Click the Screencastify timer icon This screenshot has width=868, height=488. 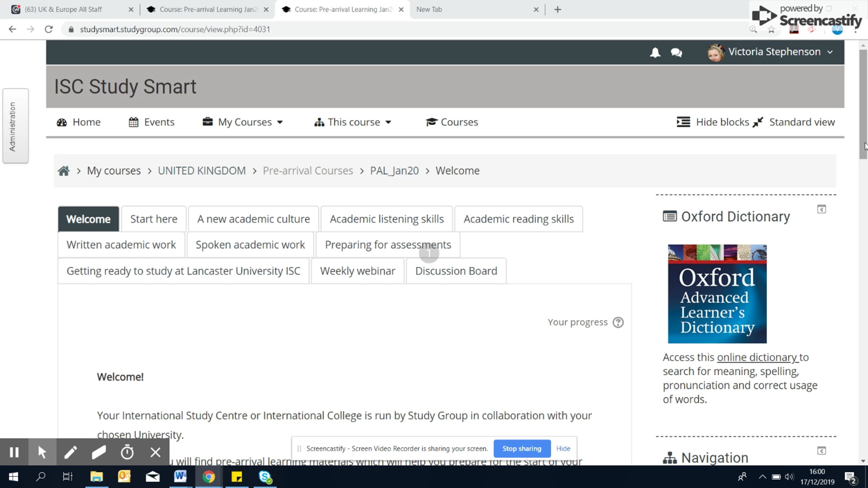point(127,452)
